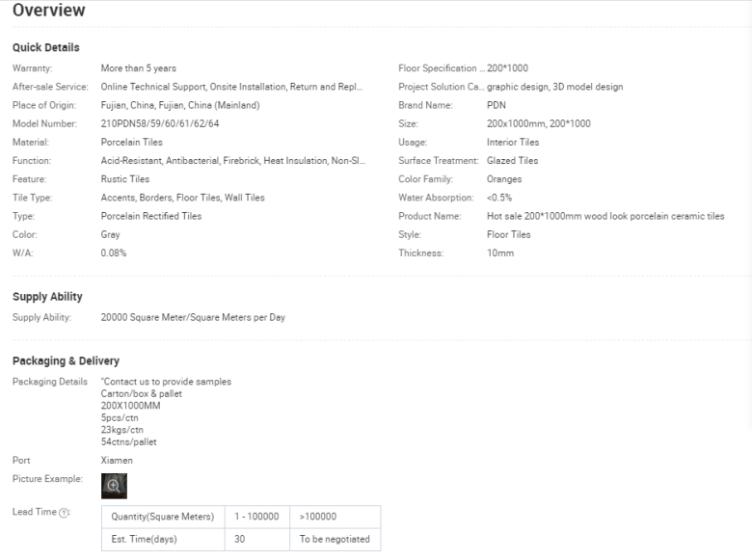The image size is (752, 560).
Task: Click the Picture Example magnifier thumbnail
Action: 114,485
